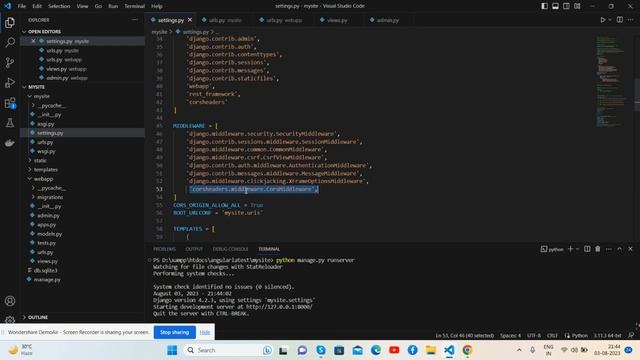Open Customize Layout icon

pyautogui.click(x=577, y=6)
